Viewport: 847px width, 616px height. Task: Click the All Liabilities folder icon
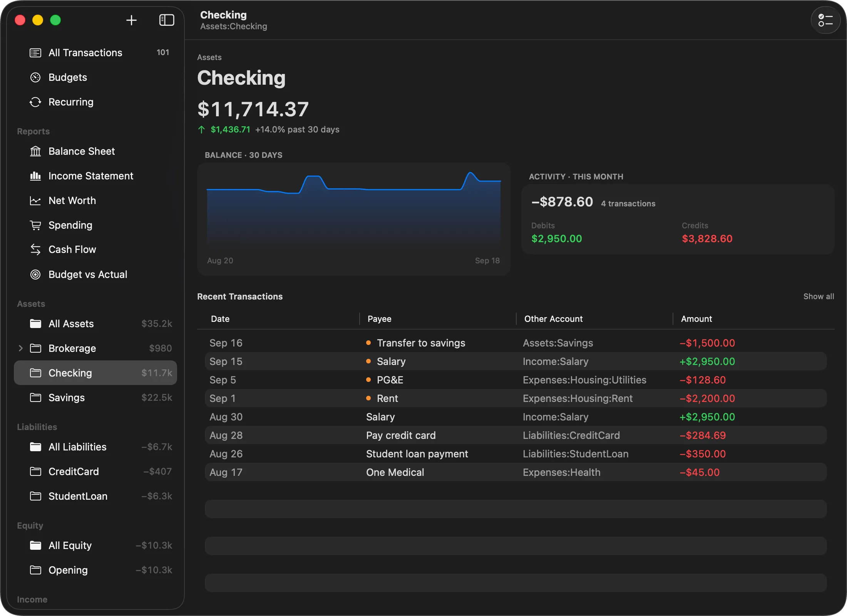[x=35, y=447]
